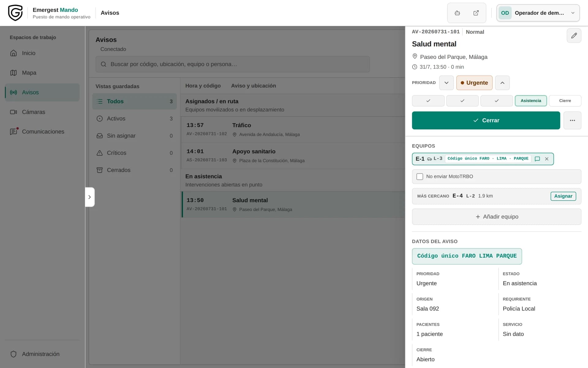Raise priority with the up chevron
The height and width of the screenshot is (368, 588).
[502, 83]
